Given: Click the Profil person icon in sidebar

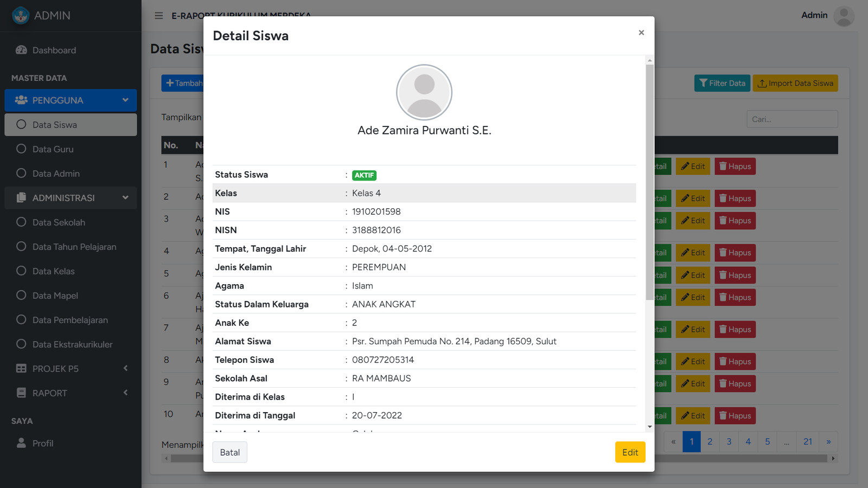Looking at the screenshot, I should [x=21, y=443].
